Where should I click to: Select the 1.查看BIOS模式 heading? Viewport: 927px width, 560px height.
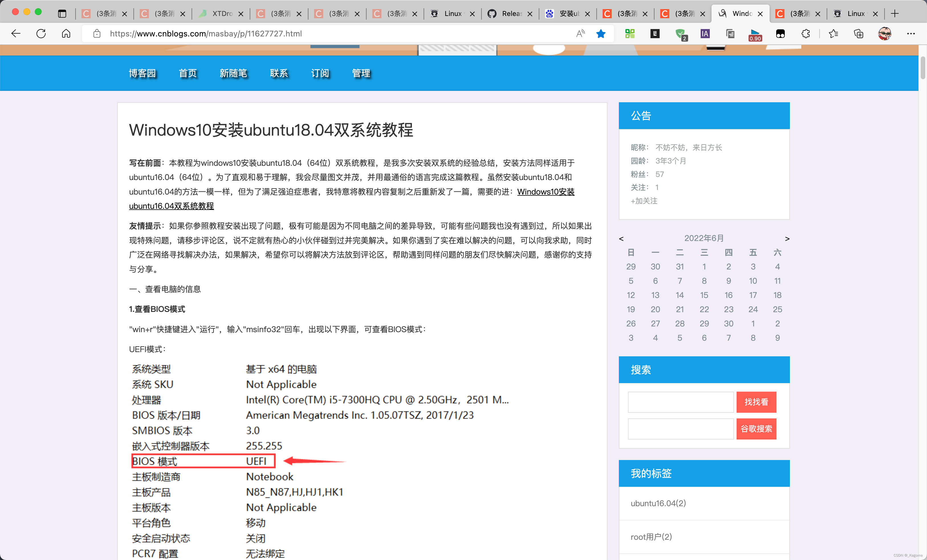point(157,309)
